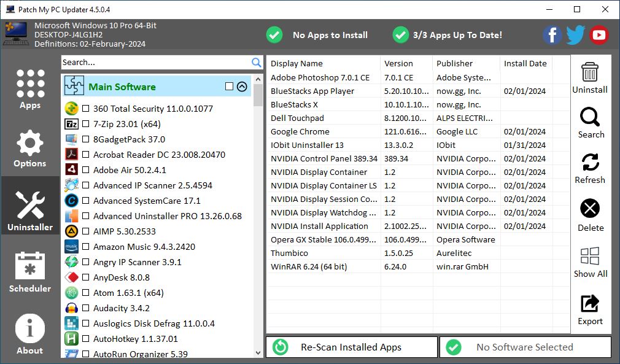Open the Options tab
Screen dimensions: 620x364
click(30, 148)
